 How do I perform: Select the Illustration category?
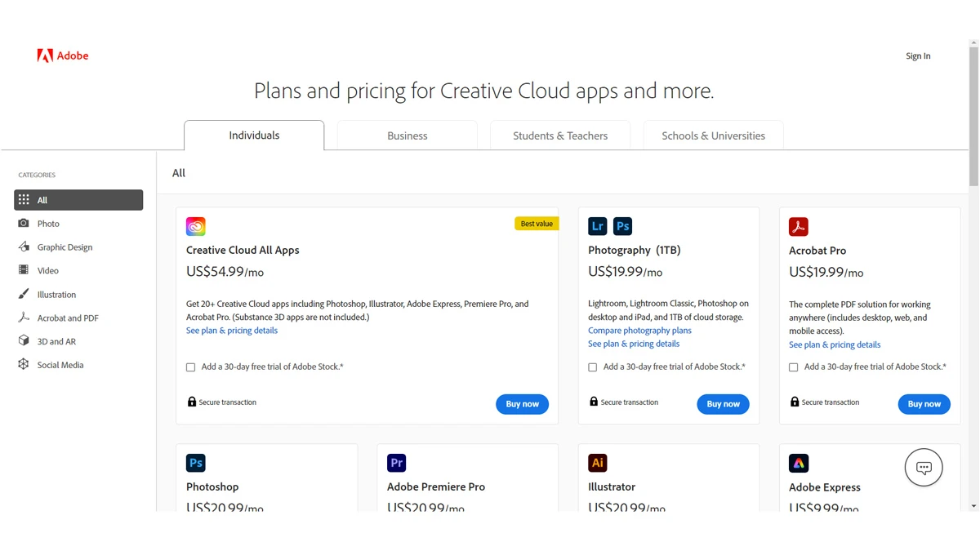click(x=78, y=294)
